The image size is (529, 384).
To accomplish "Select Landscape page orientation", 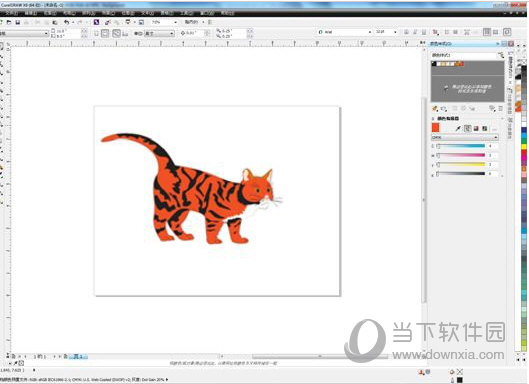I will [105, 33].
